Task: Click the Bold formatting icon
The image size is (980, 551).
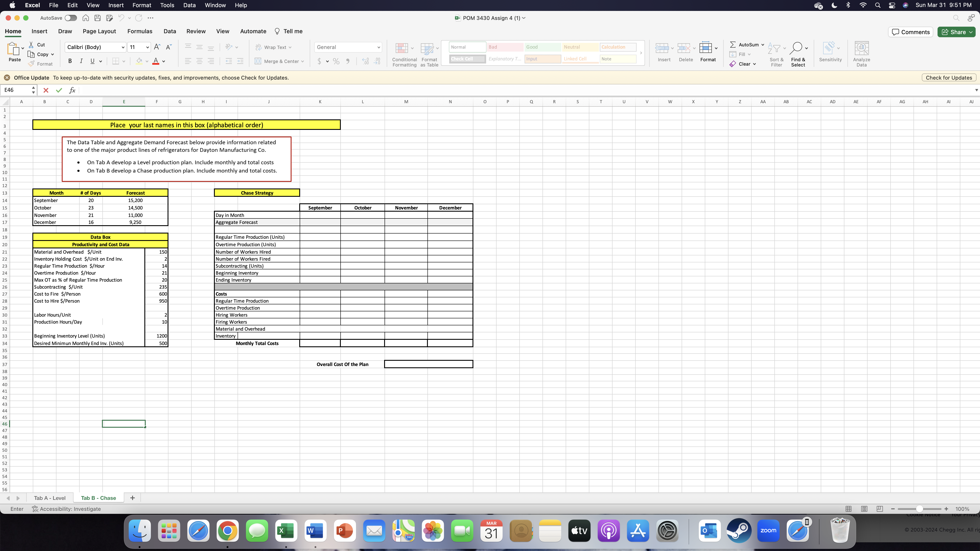Action: [x=70, y=61]
